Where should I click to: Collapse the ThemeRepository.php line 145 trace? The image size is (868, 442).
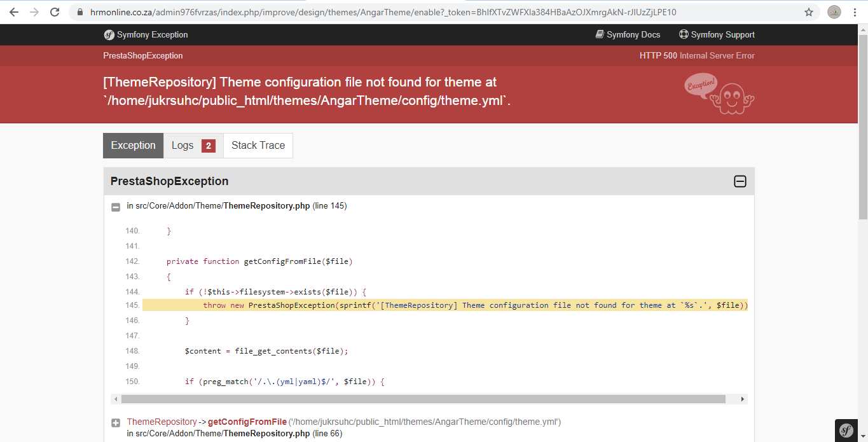point(116,207)
